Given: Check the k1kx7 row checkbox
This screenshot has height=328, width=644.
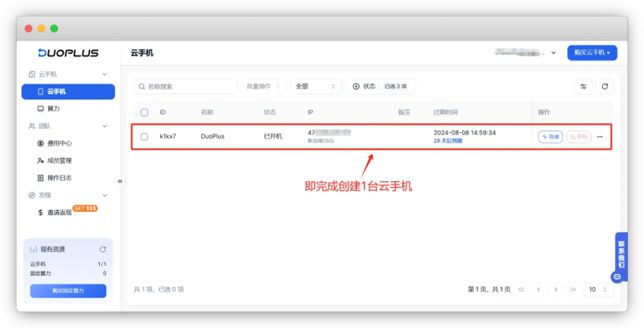Looking at the screenshot, I should 145,136.
